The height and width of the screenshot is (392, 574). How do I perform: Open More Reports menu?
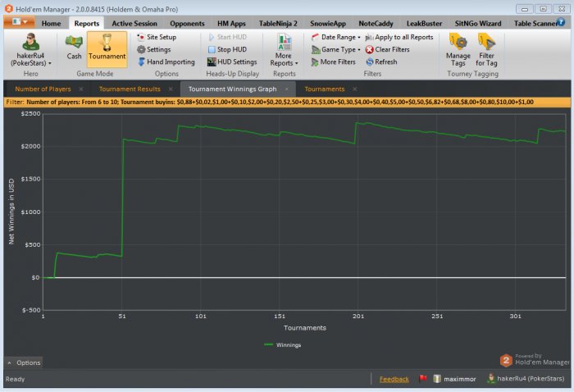point(284,50)
